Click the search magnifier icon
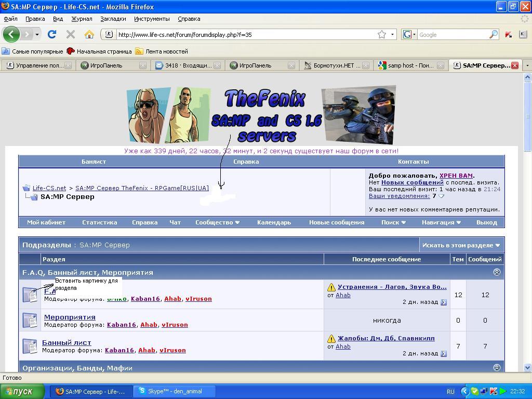Image resolution: width=532 pixels, height=399 pixels. [494, 34]
